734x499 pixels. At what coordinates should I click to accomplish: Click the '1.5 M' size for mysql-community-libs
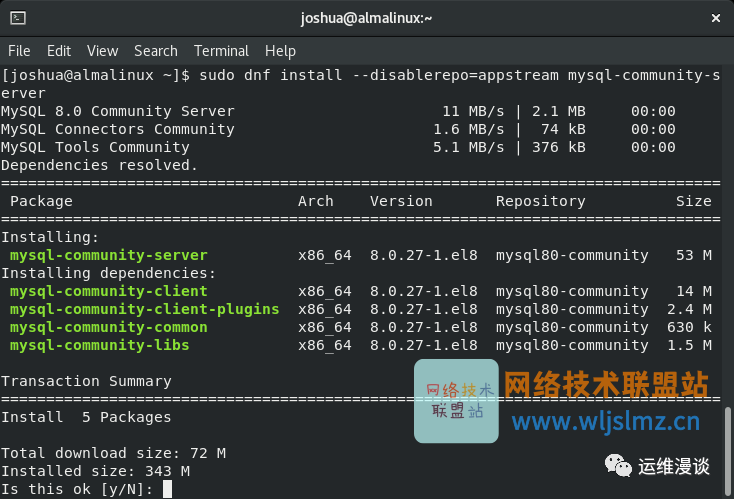[689, 345]
